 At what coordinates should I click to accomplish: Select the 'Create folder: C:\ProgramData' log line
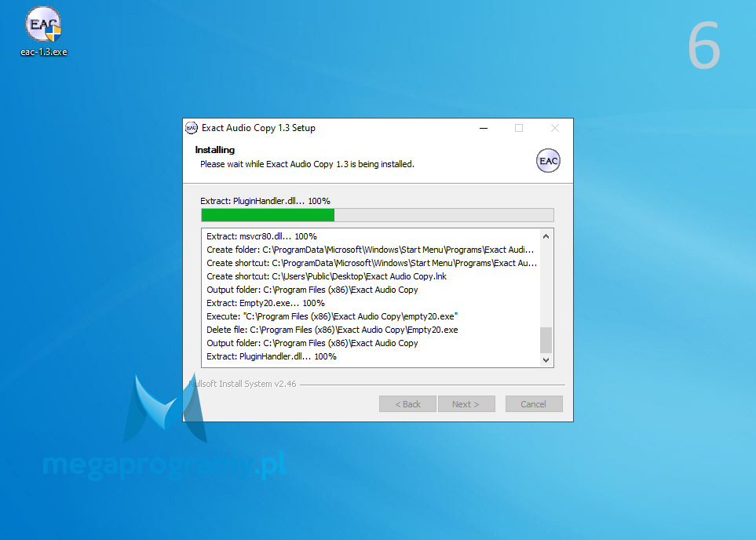point(371,250)
